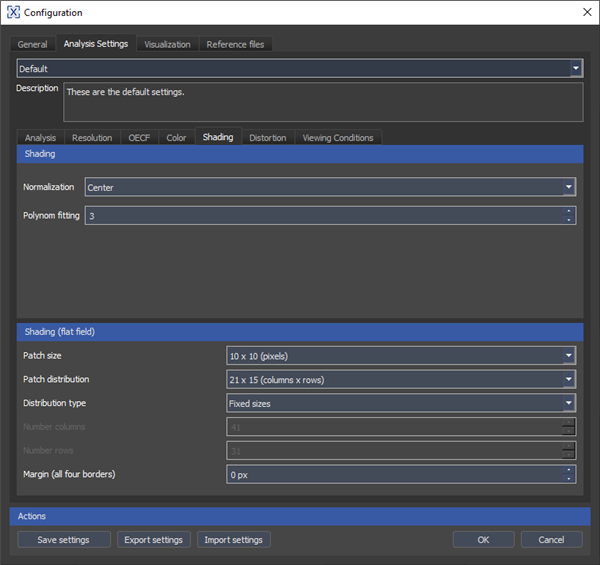
Task: Click the application icon in title bar
Action: click(13, 12)
